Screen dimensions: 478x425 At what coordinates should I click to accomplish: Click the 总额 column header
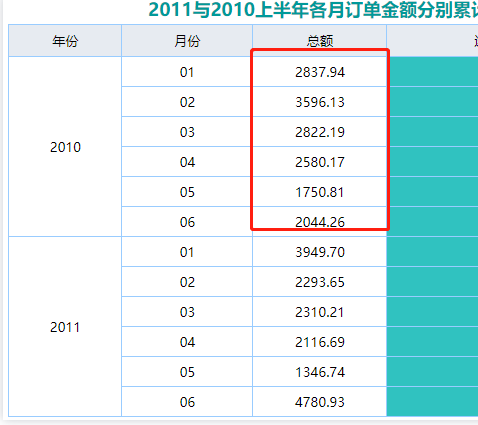tap(319, 41)
